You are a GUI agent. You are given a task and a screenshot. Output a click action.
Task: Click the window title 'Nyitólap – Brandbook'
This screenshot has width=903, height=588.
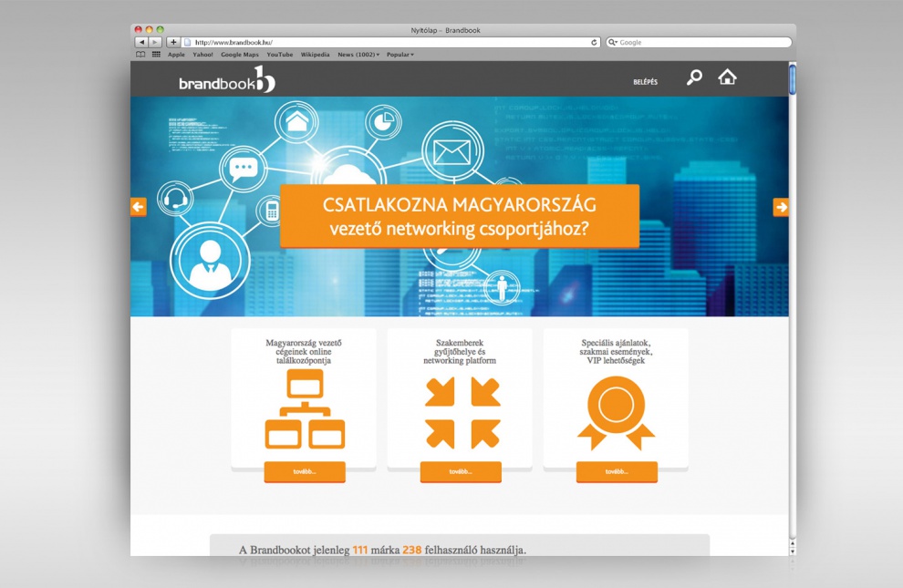tap(445, 30)
